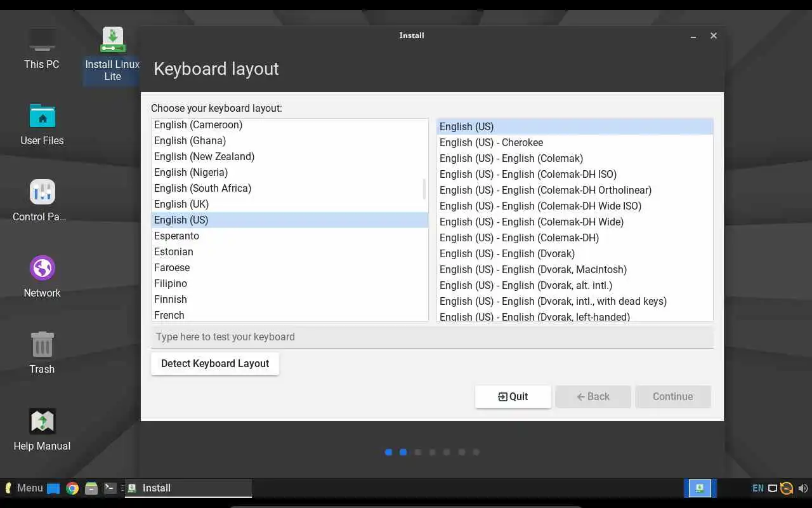The image size is (812, 508).
Task: Click the Quit button
Action: (513, 396)
